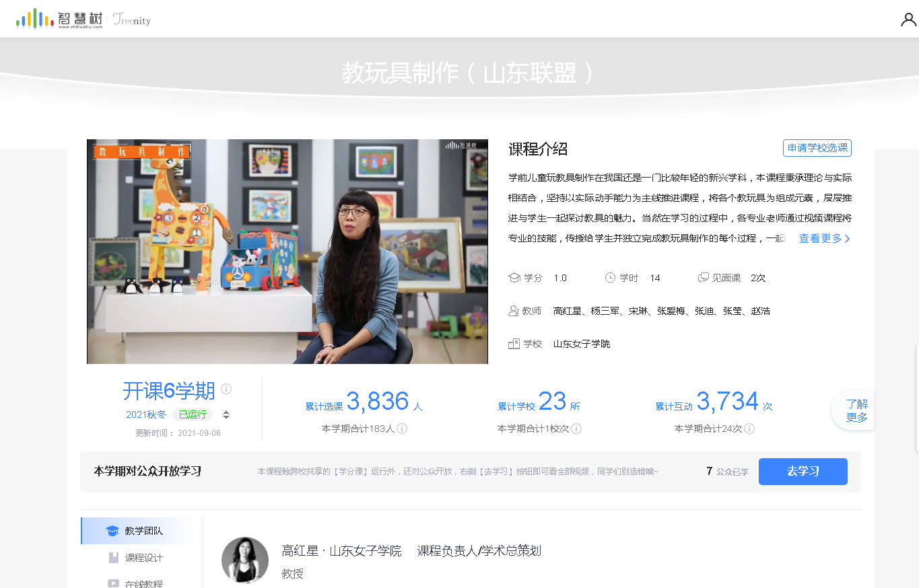The height and width of the screenshot is (588, 919).
Task: Click the 课程设计 sidebar icon
Action: pyautogui.click(x=113, y=558)
